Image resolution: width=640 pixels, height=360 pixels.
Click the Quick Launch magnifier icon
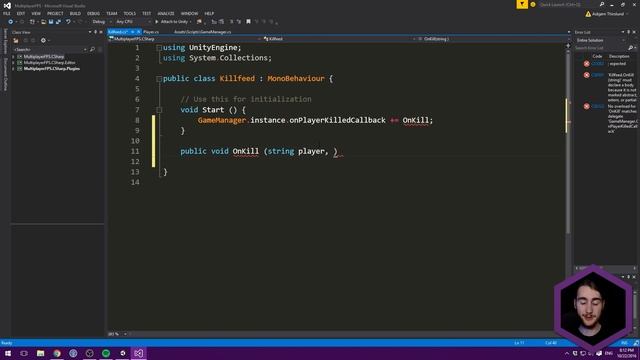coord(602,4)
